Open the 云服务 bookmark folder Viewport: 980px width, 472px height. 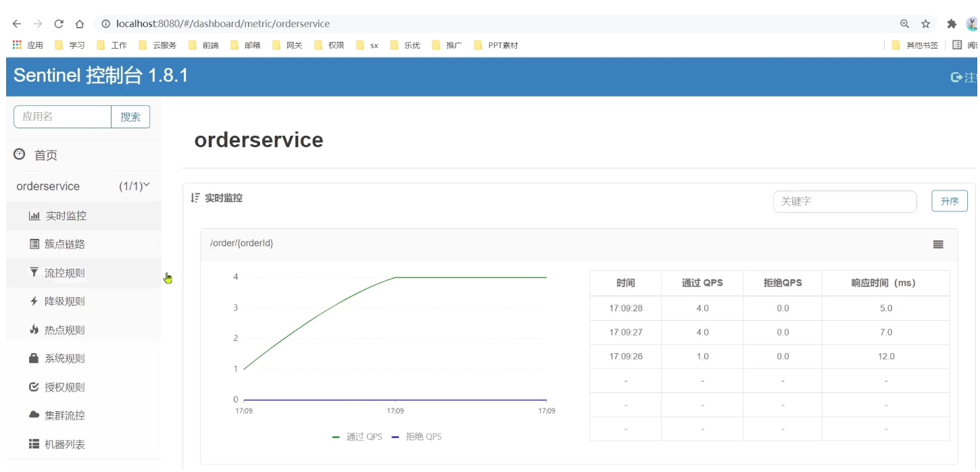pyautogui.click(x=157, y=45)
